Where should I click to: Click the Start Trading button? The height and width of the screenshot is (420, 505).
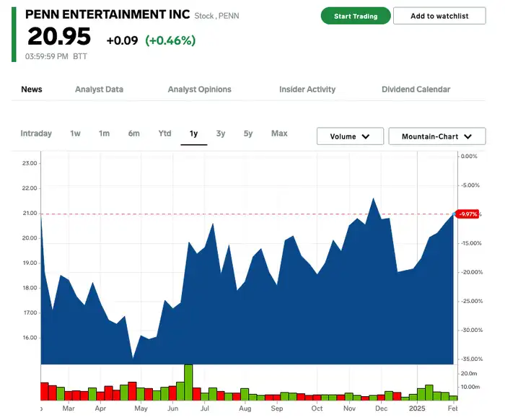point(356,16)
